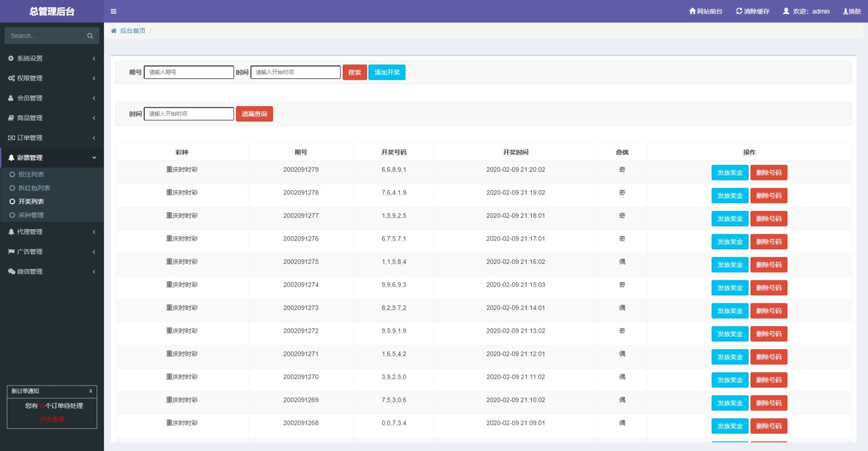Viewport: 868px width, 451px height.
Task: Click the refresh icon for 清除缓存
Action: [x=739, y=11]
